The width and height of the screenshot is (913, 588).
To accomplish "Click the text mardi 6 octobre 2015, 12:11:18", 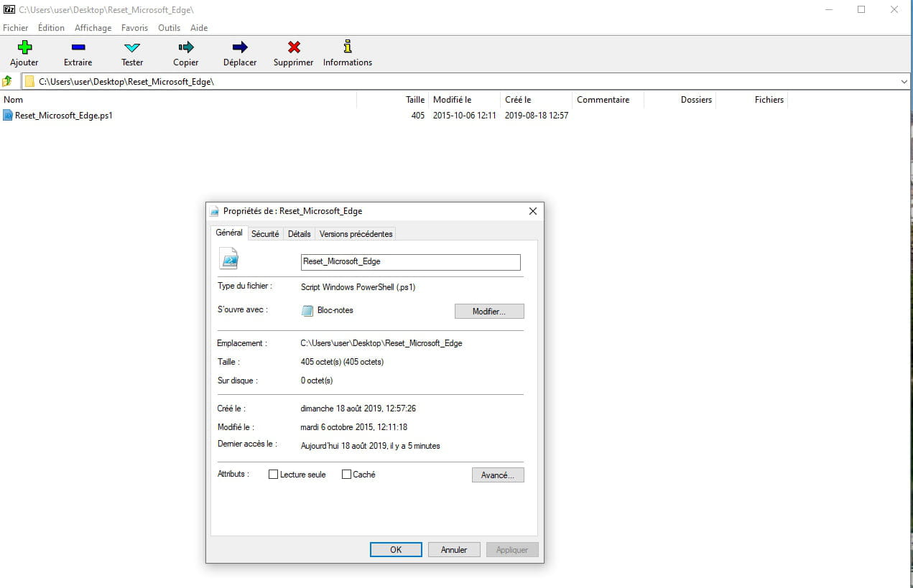I will [353, 427].
